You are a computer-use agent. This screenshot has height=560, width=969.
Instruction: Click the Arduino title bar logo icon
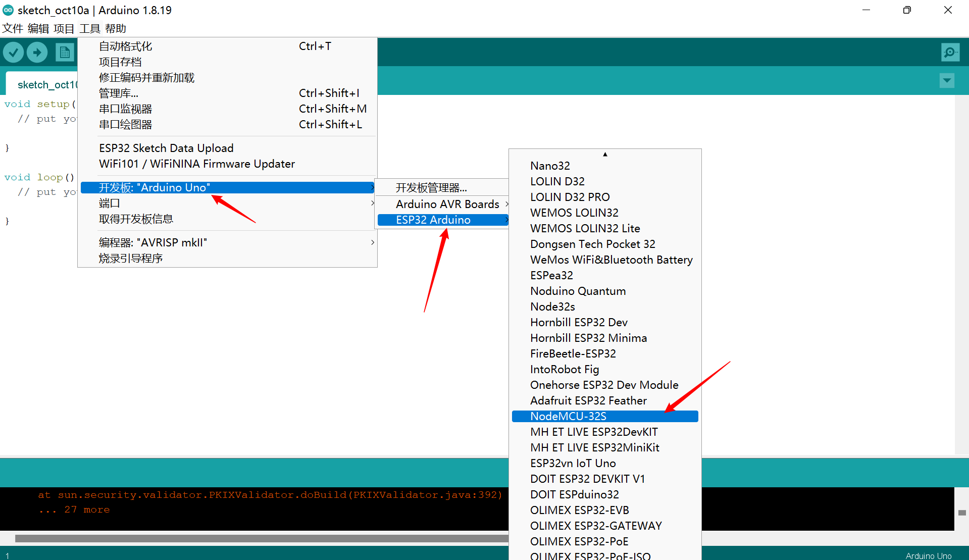(8, 10)
